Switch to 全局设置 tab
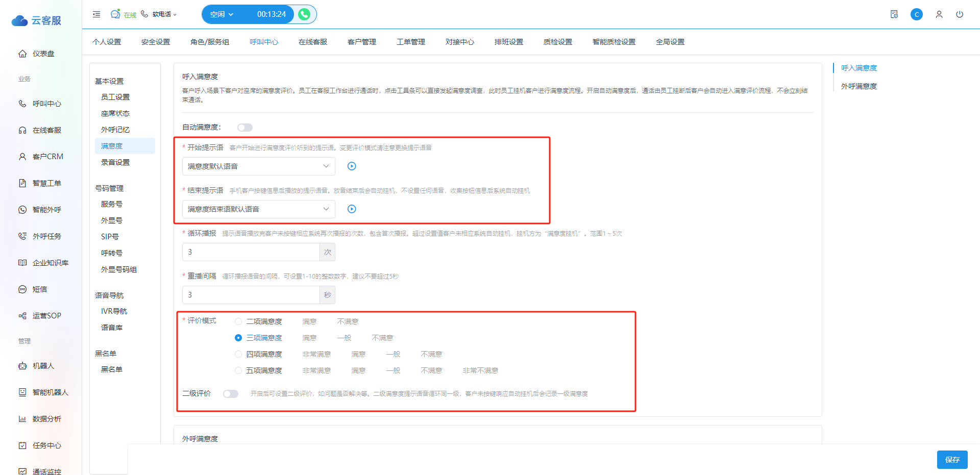Image resolution: width=980 pixels, height=475 pixels. [x=670, y=42]
